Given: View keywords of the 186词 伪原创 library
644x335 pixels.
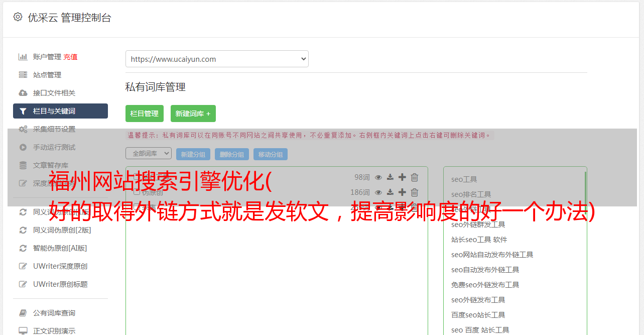Looking at the screenshot, I should coord(378,192).
